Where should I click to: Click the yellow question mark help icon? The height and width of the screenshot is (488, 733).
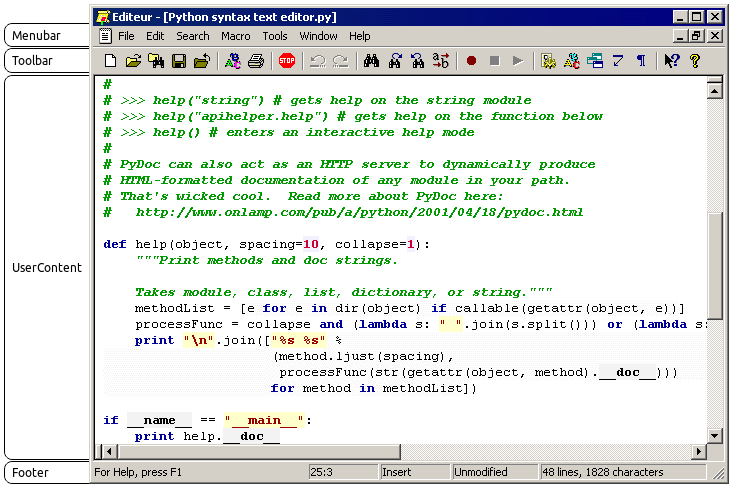click(x=696, y=61)
